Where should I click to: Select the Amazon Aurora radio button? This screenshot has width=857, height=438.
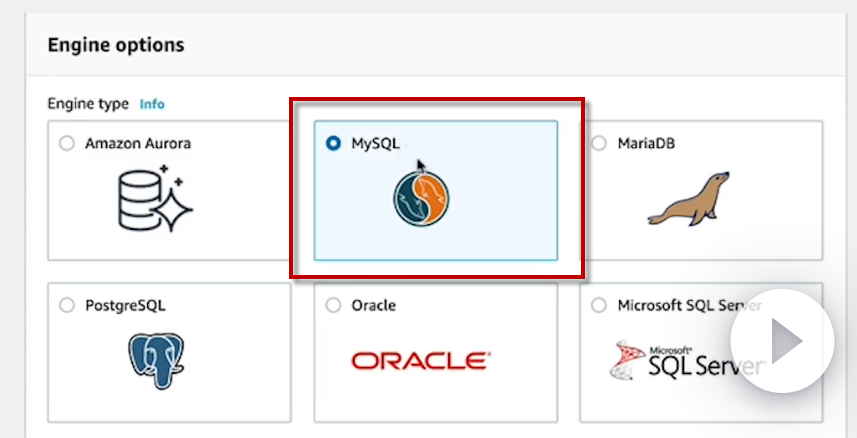coord(67,144)
